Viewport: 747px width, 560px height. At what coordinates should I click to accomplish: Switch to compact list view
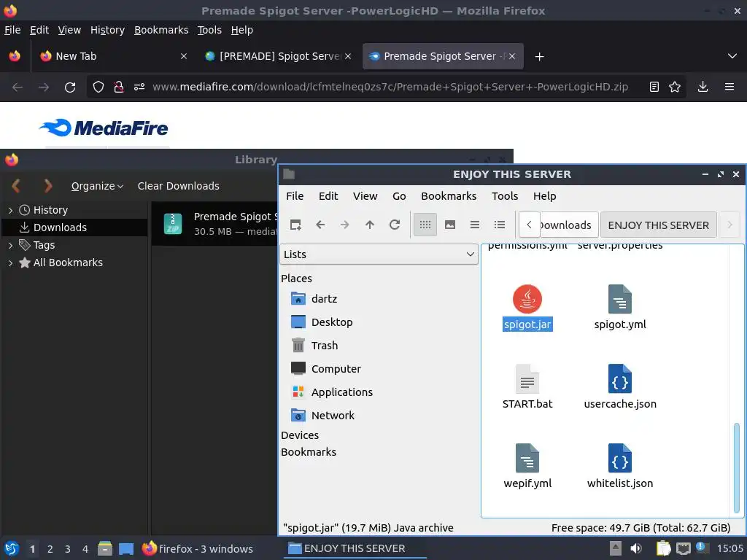pos(474,225)
